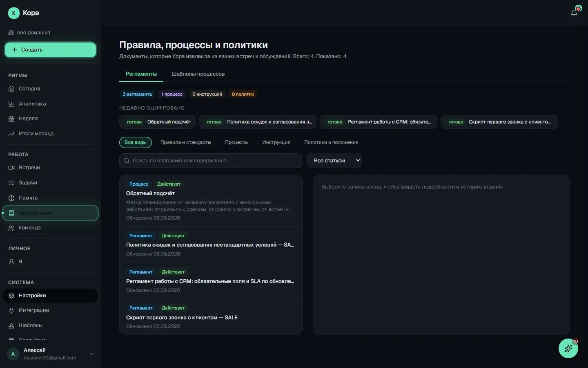
Task: Click the 3 регламента counter chip
Action: (x=137, y=94)
